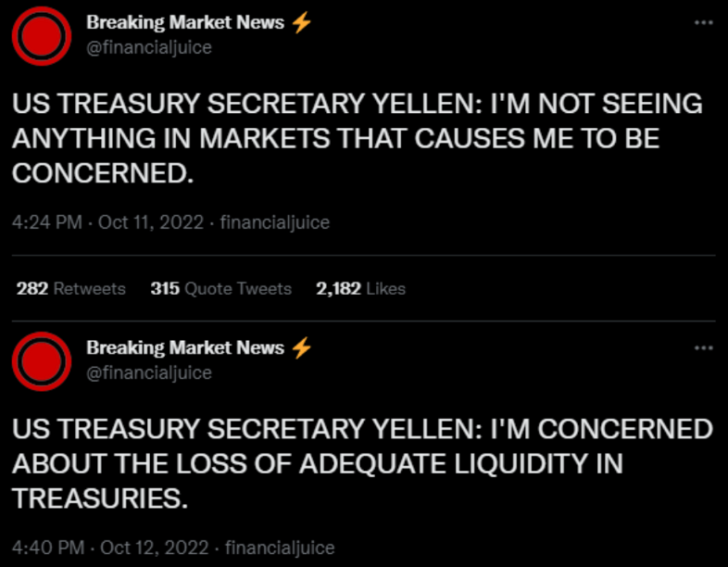Open Breaking Market News profile from the Oct 11 tweet
This screenshot has width=728, height=567.
[185, 22]
